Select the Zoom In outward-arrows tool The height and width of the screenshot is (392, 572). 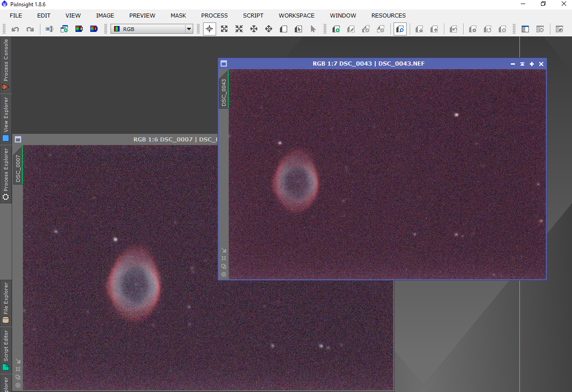click(224, 29)
